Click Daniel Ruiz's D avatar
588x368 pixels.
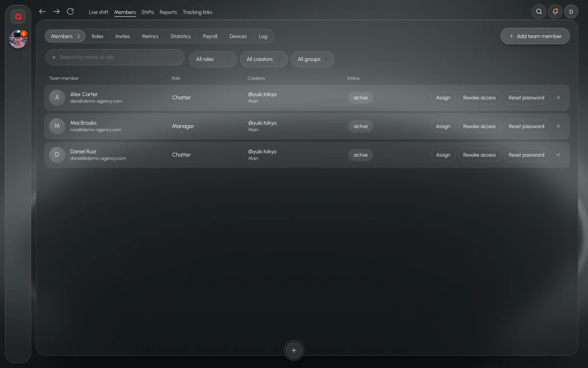(x=57, y=155)
